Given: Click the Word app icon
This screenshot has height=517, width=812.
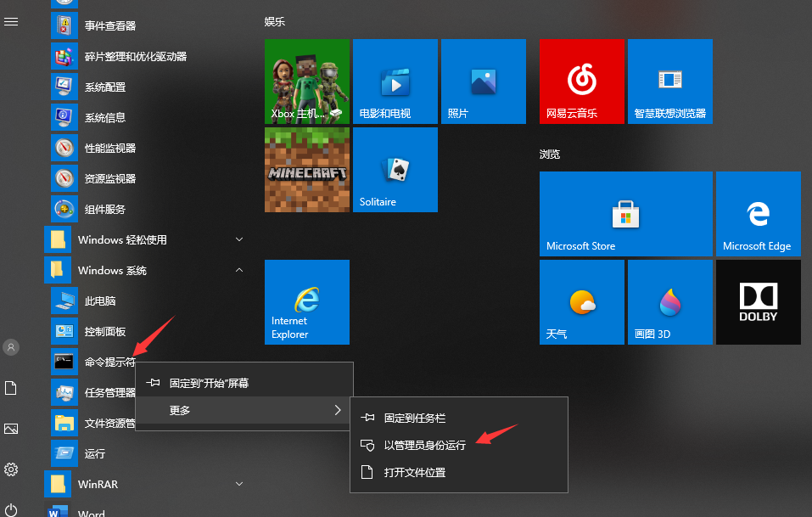Looking at the screenshot, I should click(58, 511).
